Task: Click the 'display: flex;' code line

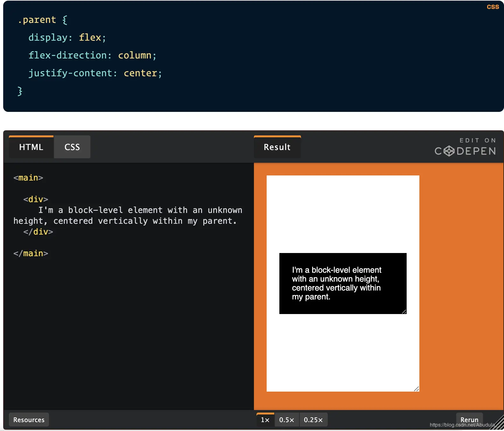Action: (67, 38)
